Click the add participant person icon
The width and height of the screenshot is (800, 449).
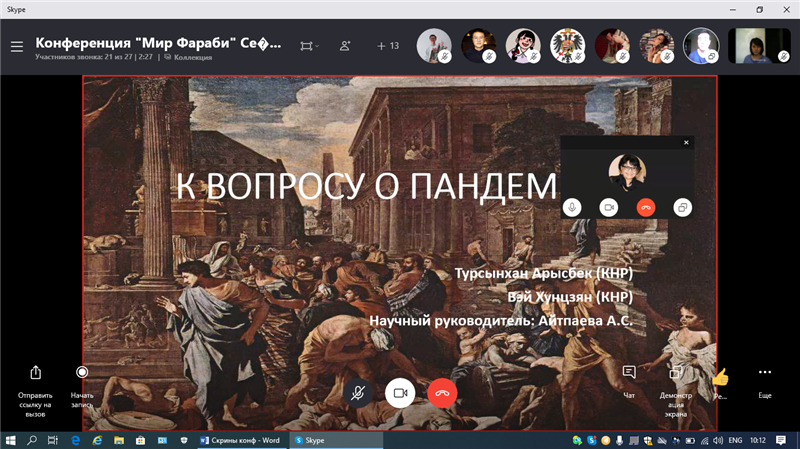click(x=345, y=46)
